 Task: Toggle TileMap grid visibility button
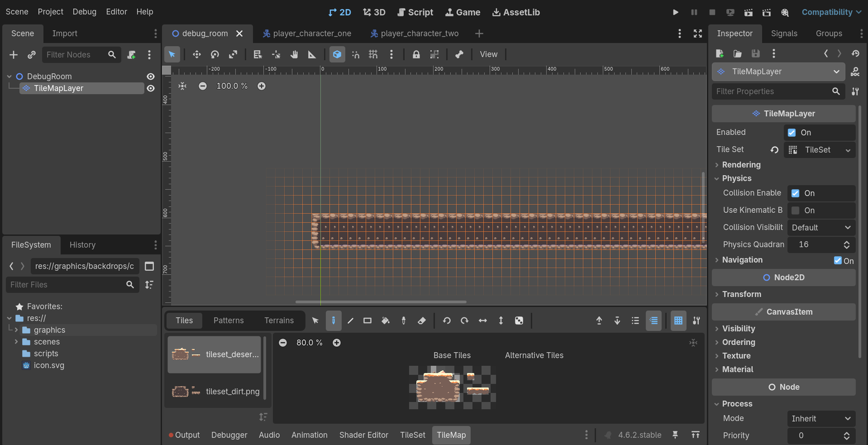pos(678,321)
